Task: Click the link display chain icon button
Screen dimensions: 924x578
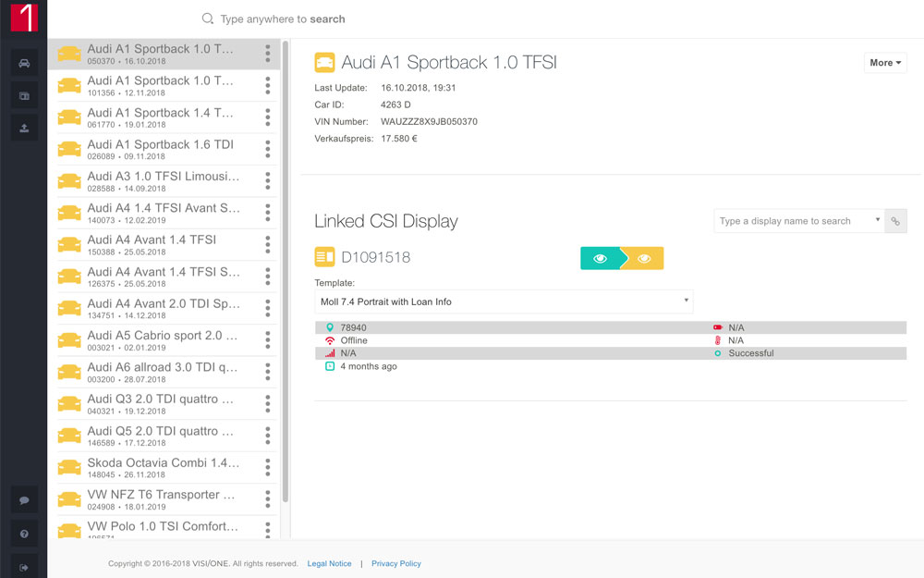Action: click(895, 221)
